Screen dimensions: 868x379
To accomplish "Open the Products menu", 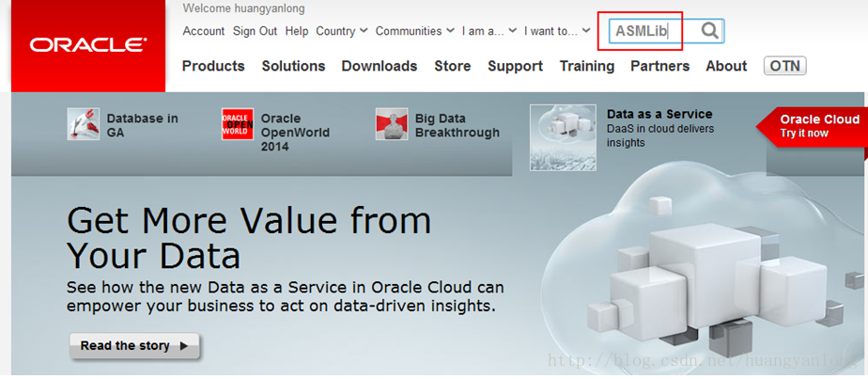I will 213,66.
